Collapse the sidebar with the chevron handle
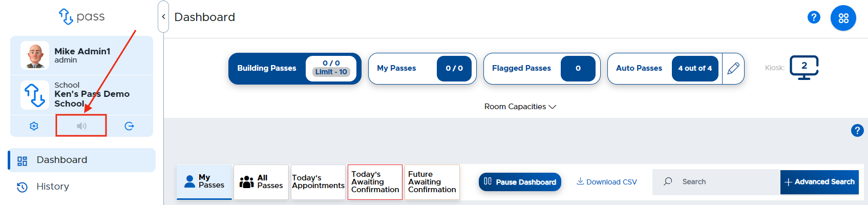The width and height of the screenshot is (868, 205). (163, 17)
